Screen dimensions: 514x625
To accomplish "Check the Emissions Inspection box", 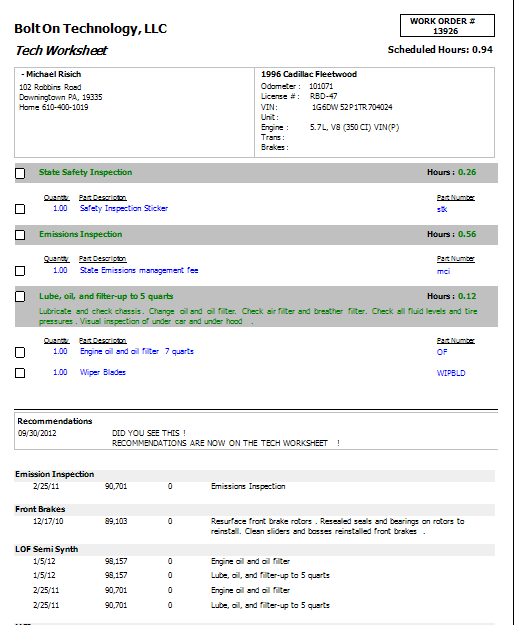I will (20, 235).
